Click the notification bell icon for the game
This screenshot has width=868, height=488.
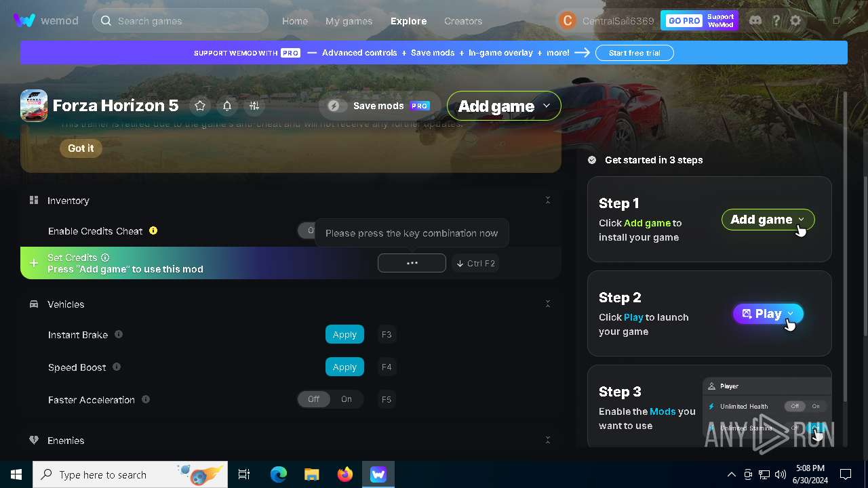click(x=227, y=106)
